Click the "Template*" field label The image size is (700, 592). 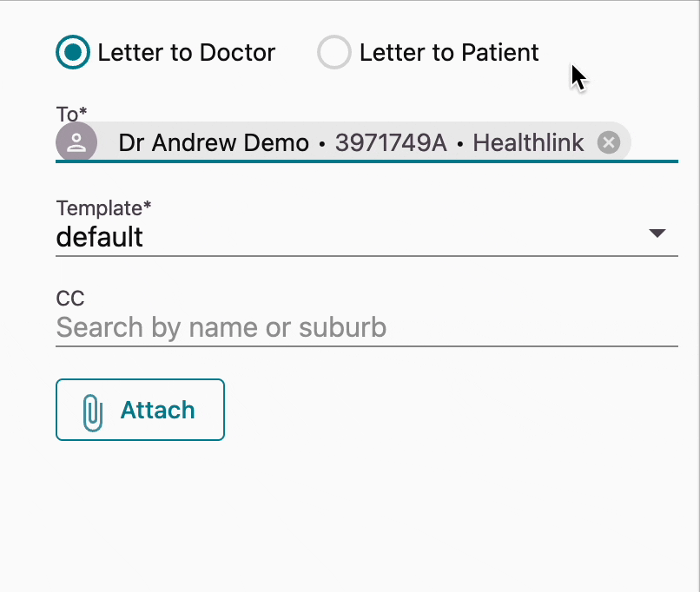click(103, 208)
